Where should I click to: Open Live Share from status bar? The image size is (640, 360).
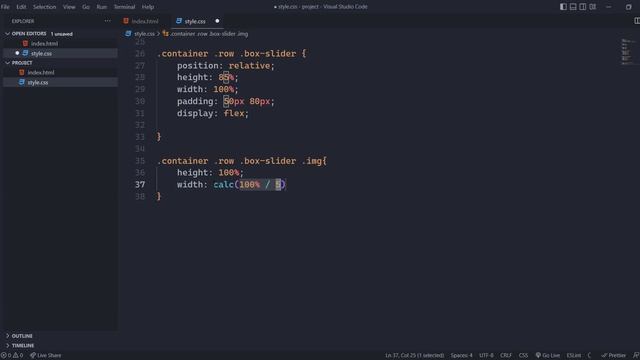(45, 355)
